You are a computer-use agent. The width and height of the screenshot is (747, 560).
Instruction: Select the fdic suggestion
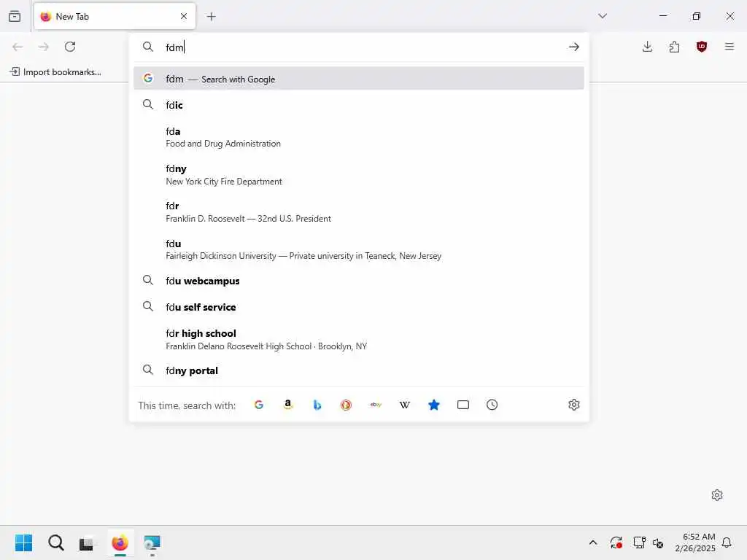tap(359, 105)
